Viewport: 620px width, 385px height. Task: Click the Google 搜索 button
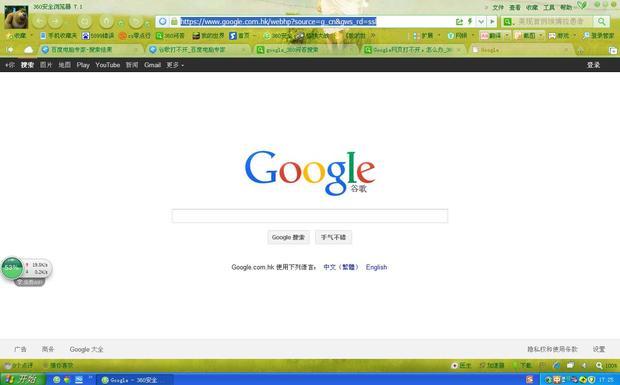(288, 237)
